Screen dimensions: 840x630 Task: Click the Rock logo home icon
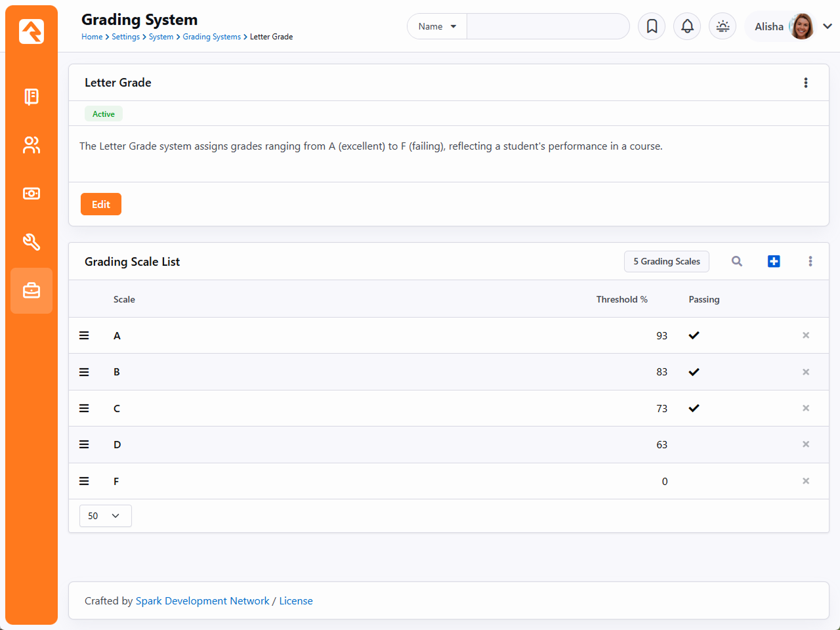click(x=31, y=31)
